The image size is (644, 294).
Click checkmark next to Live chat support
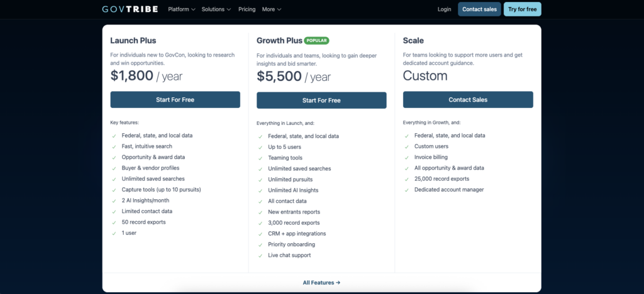click(260, 255)
